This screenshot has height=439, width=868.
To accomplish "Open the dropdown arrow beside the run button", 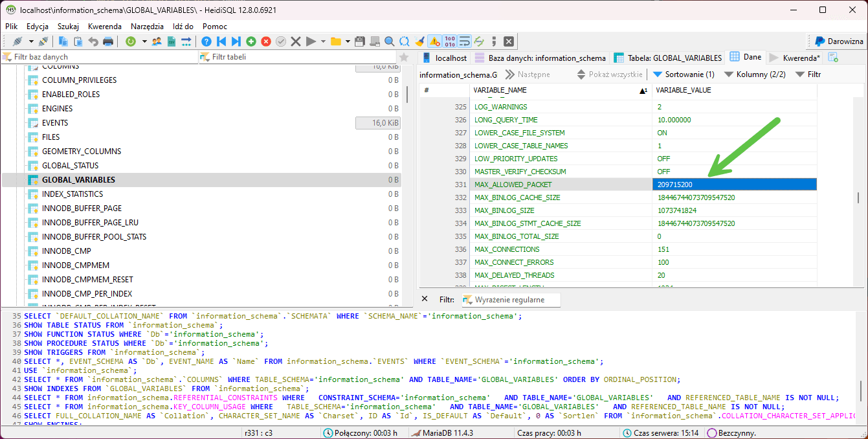I will click(x=323, y=41).
